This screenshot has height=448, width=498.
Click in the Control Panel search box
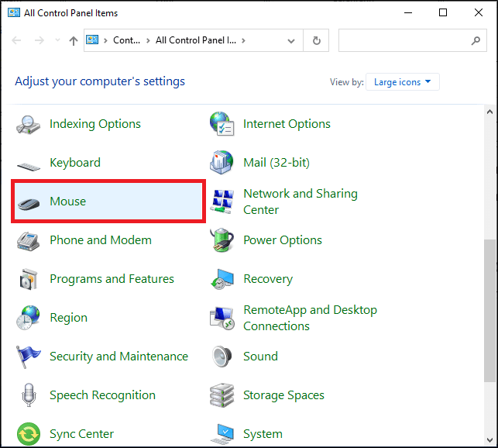tap(403, 41)
